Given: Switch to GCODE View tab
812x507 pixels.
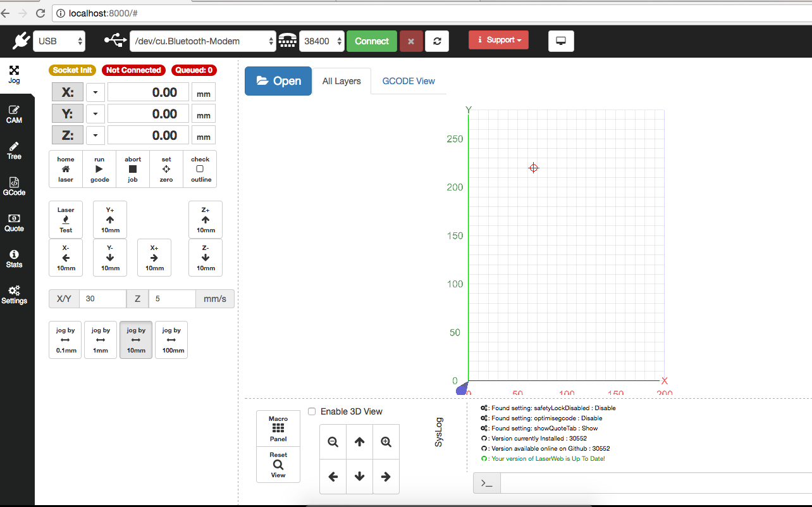Looking at the screenshot, I should (409, 81).
